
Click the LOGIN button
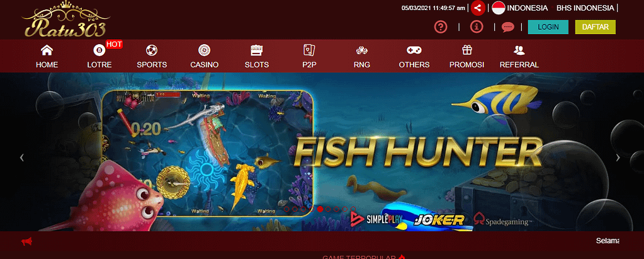pos(548,27)
